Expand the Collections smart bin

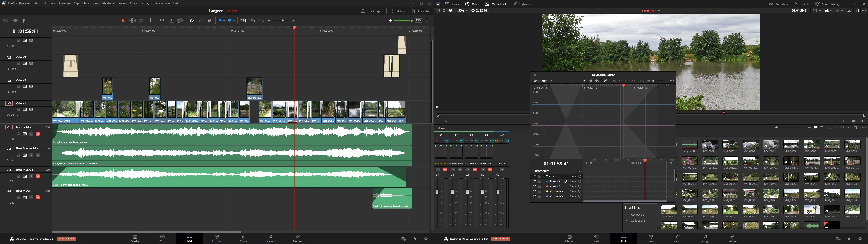coord(626,221)
